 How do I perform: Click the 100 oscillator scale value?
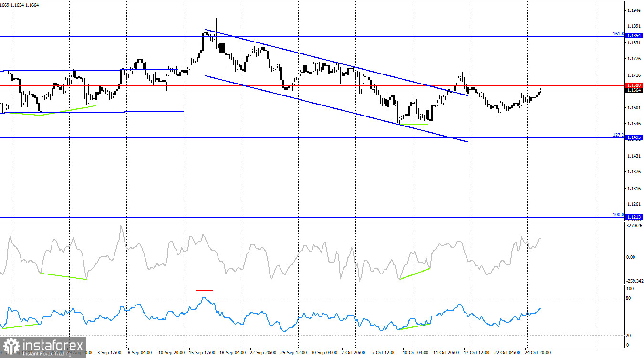(x=630, y=289)
